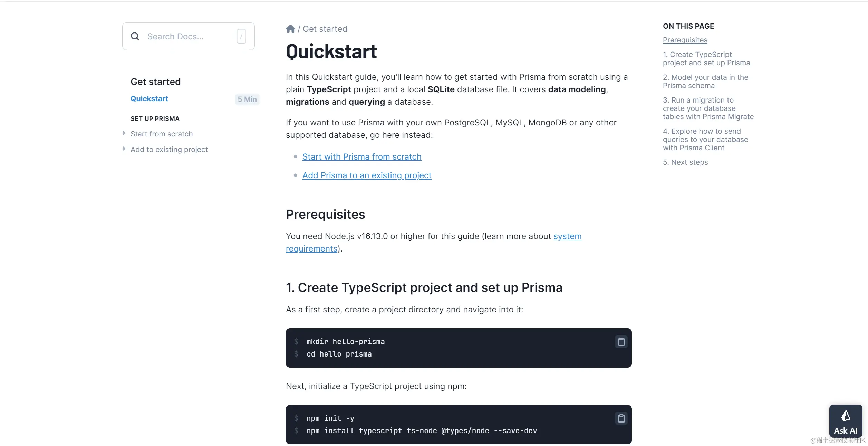Viewport: 868px width, 446px height.
Task: Copy the mkdir hello-prisma code block
Action: click(621, 342)
